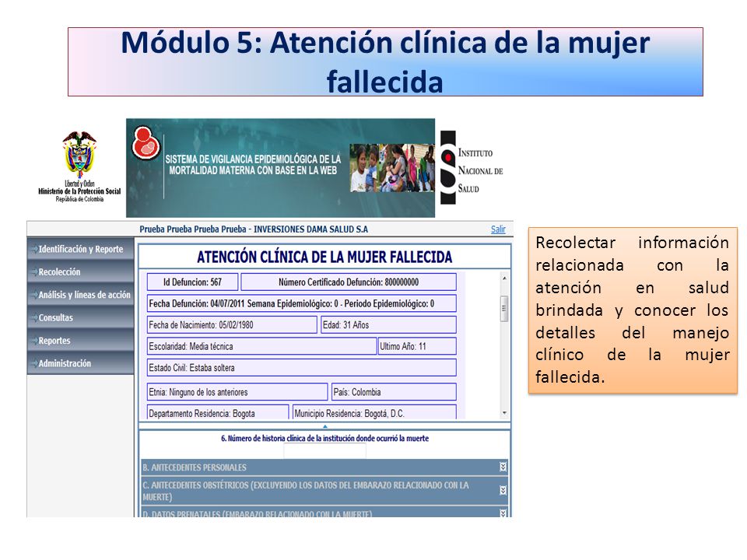The width and height of the screenshot is (747, 560).
Task: Select the 'Id Defuncion: 567' cell
Action: 192,282
